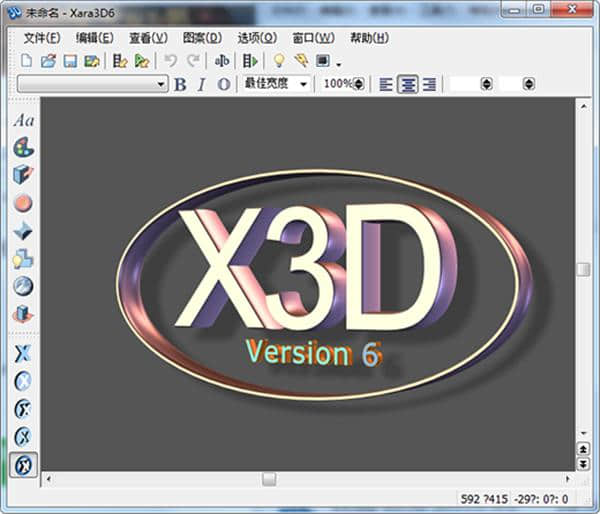Select the color palette tool
This screenshot has width=600, height=514.
click(23, 147)
